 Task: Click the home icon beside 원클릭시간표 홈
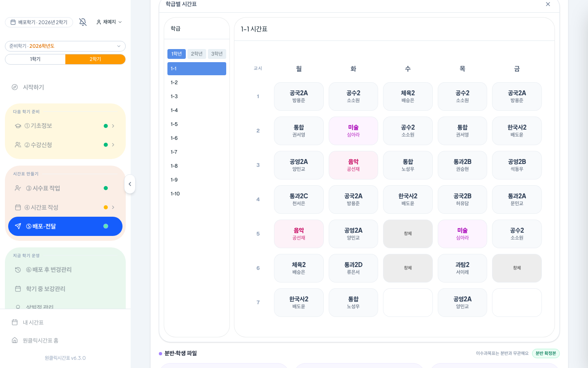15,340
